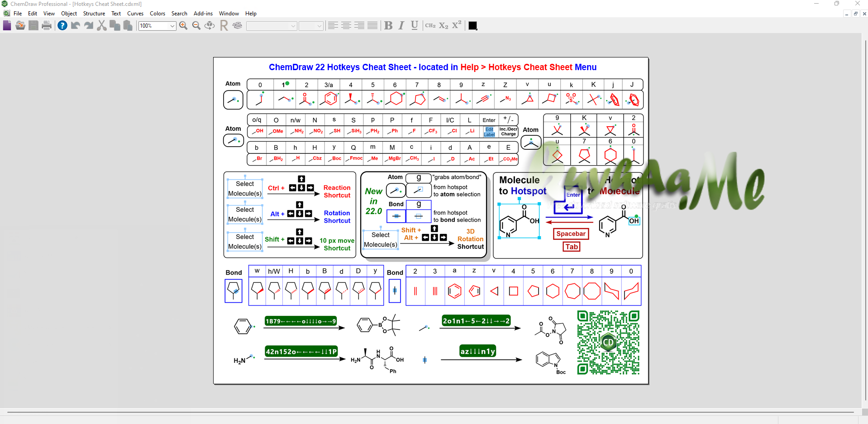Viewport: 868px width, 424px height.
Task: Click the document icon beside File menu
Action: (x=6, y=14)
